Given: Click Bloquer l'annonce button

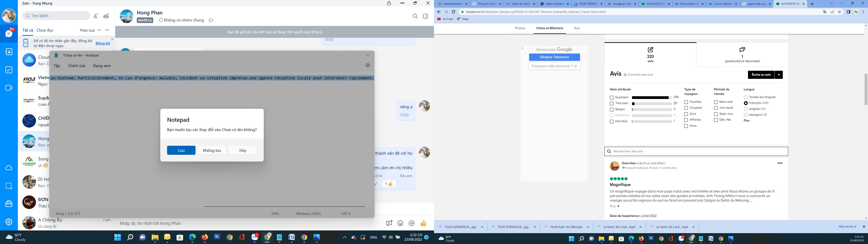Looking at the screenshot, I should 554,57.
